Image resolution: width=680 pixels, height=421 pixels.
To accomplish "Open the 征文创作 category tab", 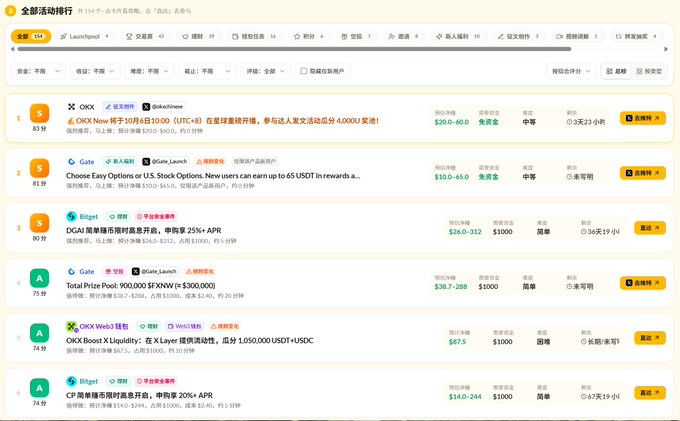I will 518,36.
